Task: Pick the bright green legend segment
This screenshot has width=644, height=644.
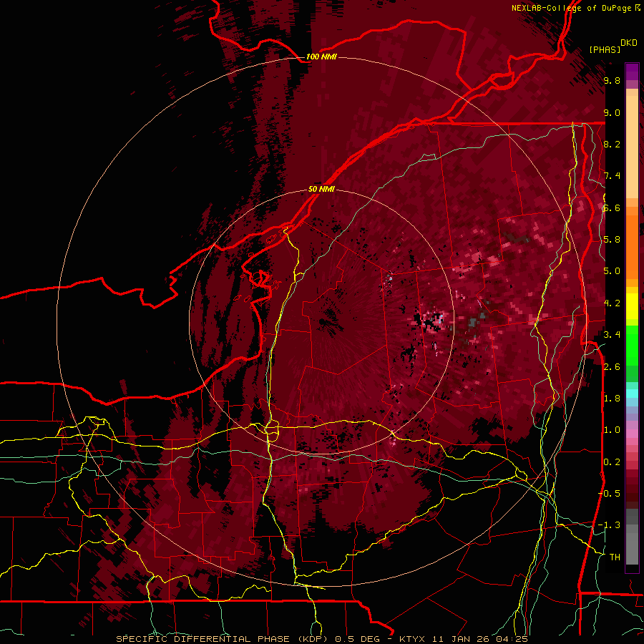Action: pos(632,346)
